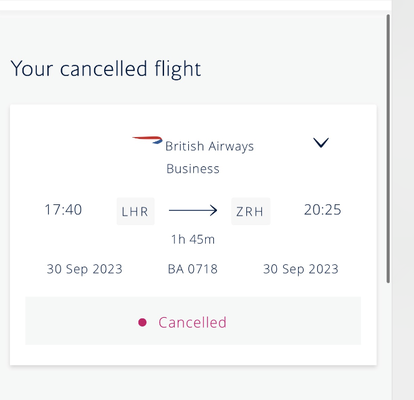Click the 1h 45m flight duration
Screen dimensions: 414x400
[193, 239]
